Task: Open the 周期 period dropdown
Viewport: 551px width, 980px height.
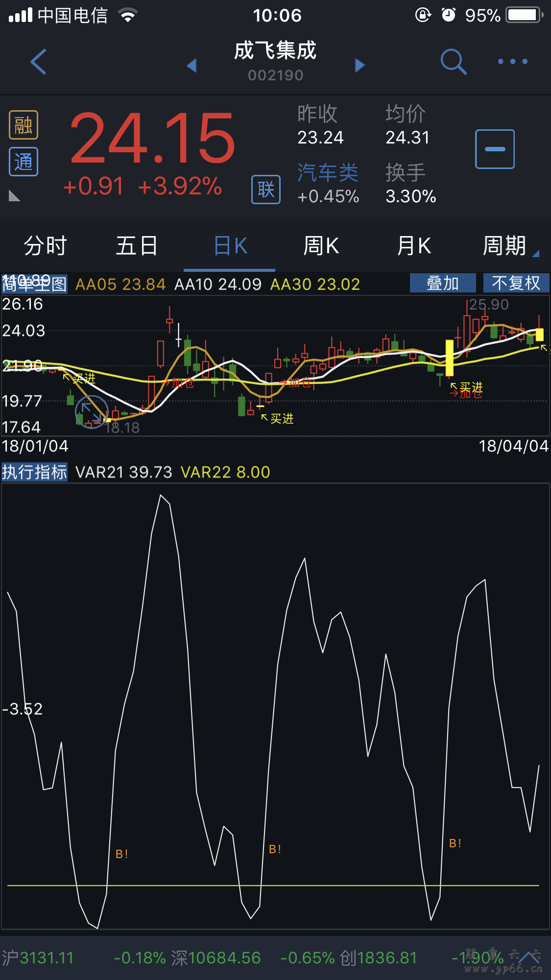Action: [510, 246]
